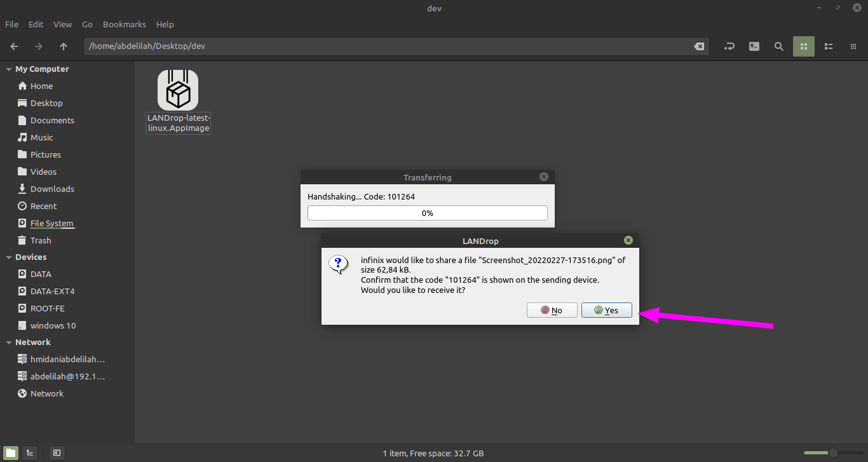The height and width of the screenshot is (462, 868).
Task: Click the Yes button in LANDrop dialog
Action: 606,310
